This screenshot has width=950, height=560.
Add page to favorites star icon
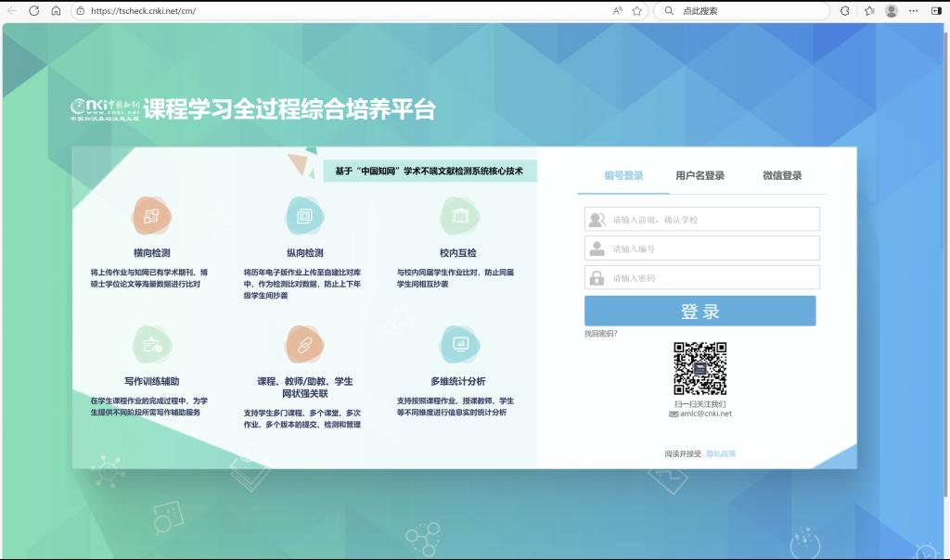(637, 11)
